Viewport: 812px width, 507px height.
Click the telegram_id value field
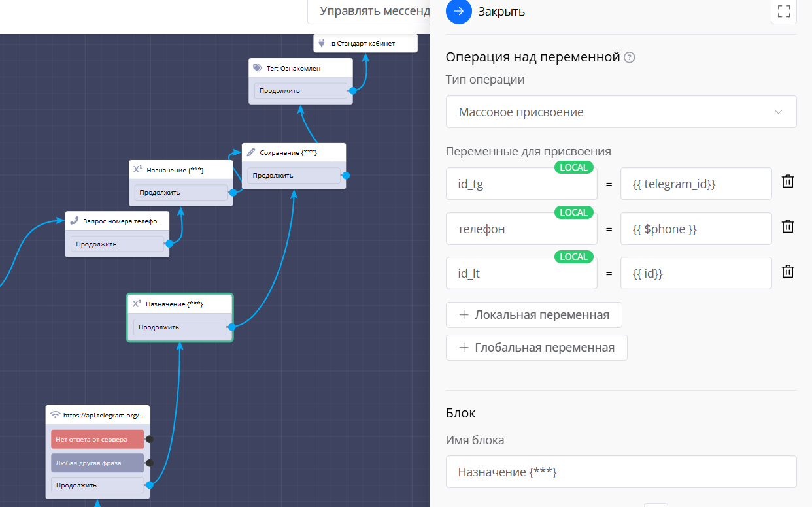(x=696, y=184)
